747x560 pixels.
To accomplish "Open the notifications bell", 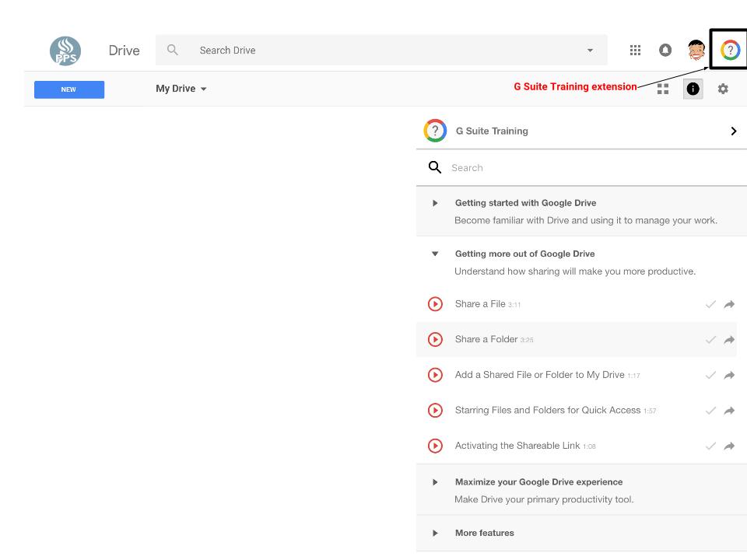I will (665, 51).
